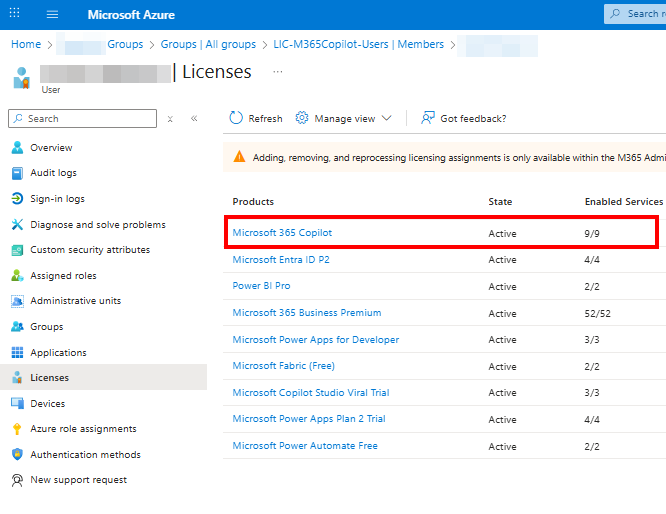Click the State column header
666x514 pixels.
[x=500, y=202]
